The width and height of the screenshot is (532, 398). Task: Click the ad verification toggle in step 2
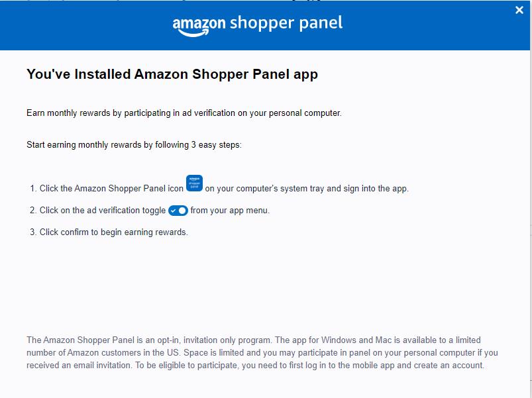click(178, 211)
